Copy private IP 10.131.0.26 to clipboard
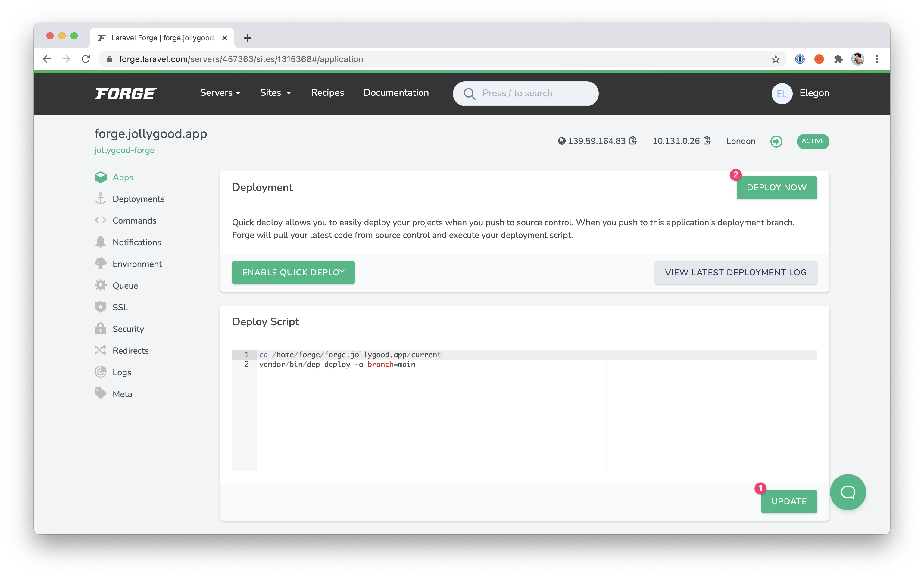Screen dimensions: 924x579 coord(707,141)
